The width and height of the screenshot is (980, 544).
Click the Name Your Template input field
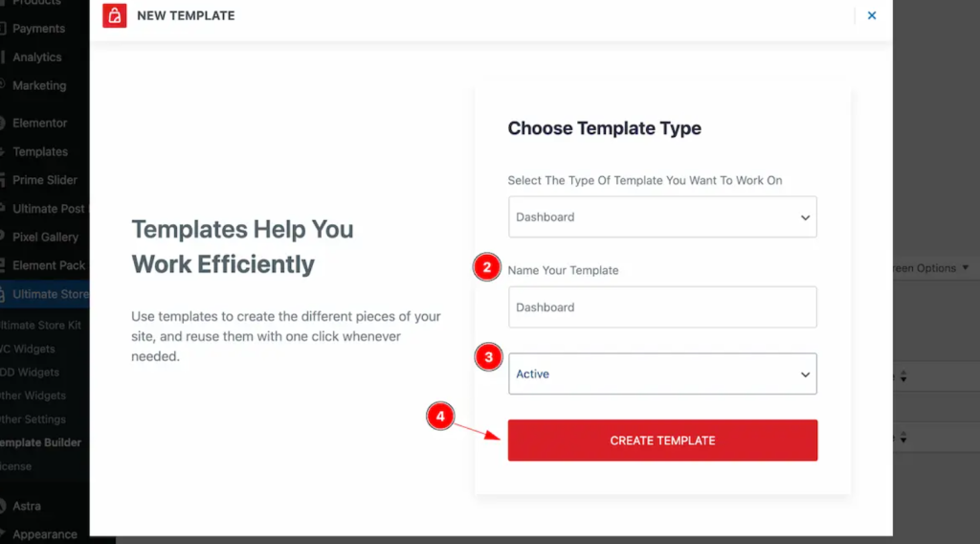(x=662, y=307)
